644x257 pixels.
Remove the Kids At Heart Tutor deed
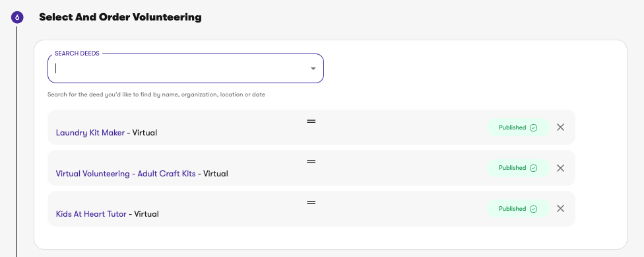[560, 209]
